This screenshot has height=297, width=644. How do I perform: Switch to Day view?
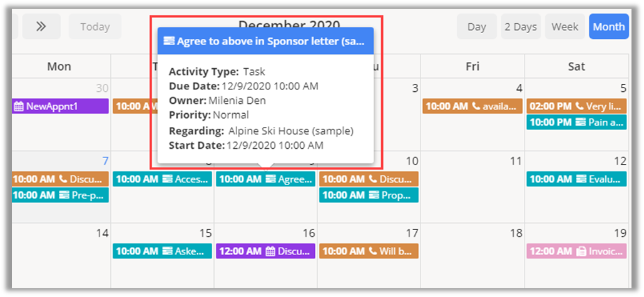pyautogui.click(x=476, y=27)
